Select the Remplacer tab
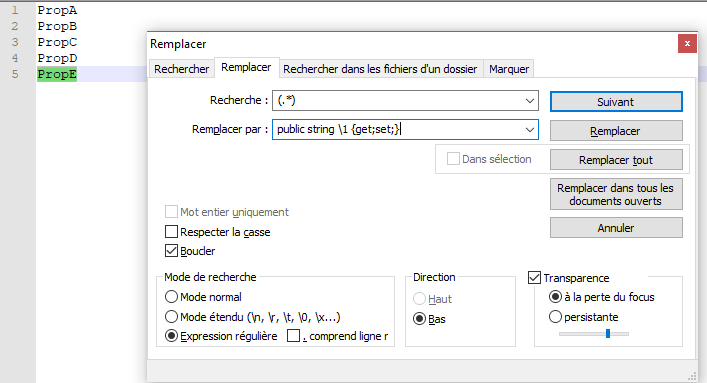The width and height of the screenshot is (707, 383). [x=246, y=68]
